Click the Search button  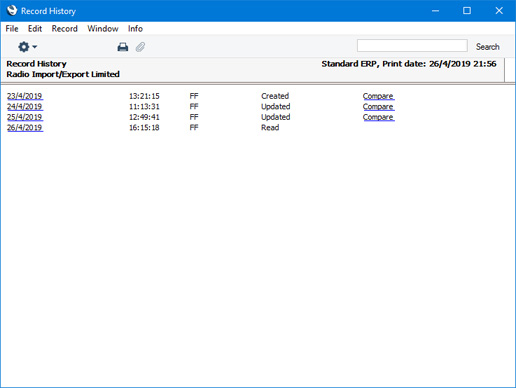click(487, 47)
